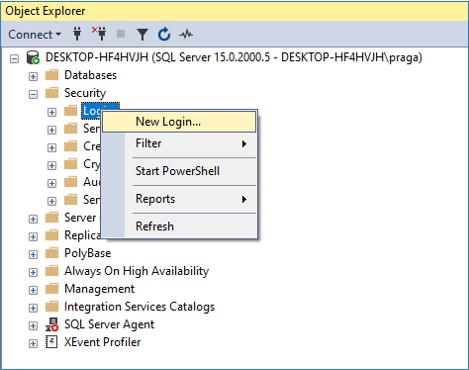The width and height of the screenshot is (469, 370).
Task: Click the SQL Server Agent icon
Action: click(x=52, y=324)
